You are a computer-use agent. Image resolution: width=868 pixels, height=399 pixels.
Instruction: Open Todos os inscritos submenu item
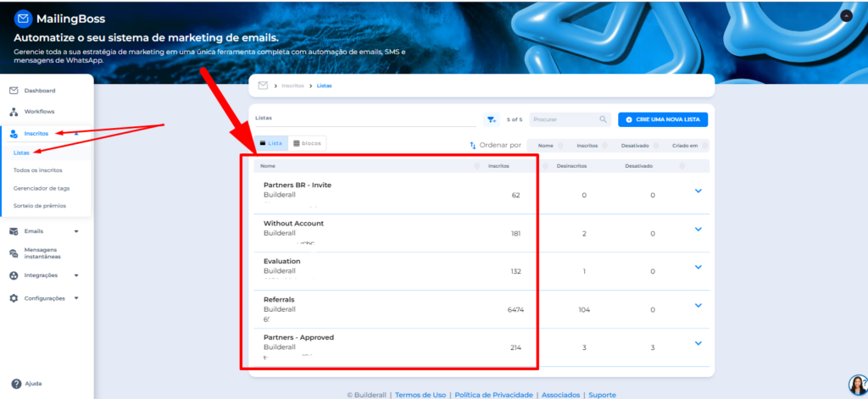pyautogui.click(x=36, y=170)
